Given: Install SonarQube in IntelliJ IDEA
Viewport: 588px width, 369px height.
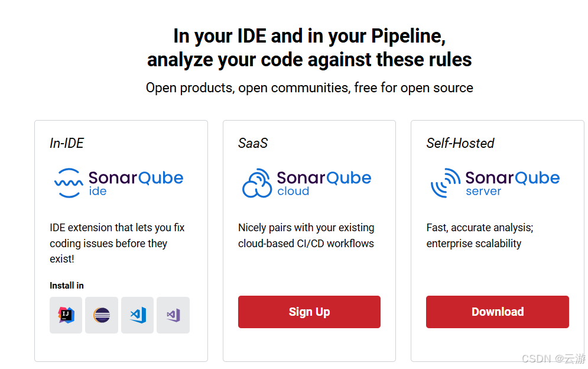Looking at the screenshot, I should pos(66,315).
